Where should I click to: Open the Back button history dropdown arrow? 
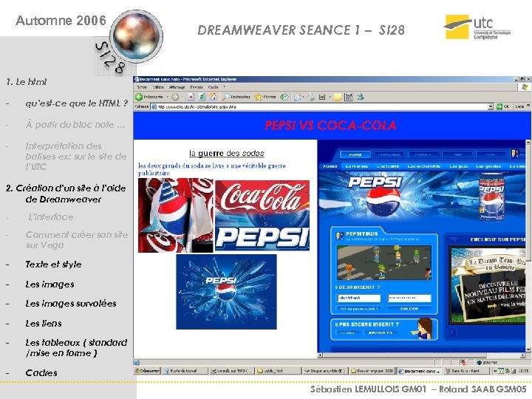[x=167, y=97]
